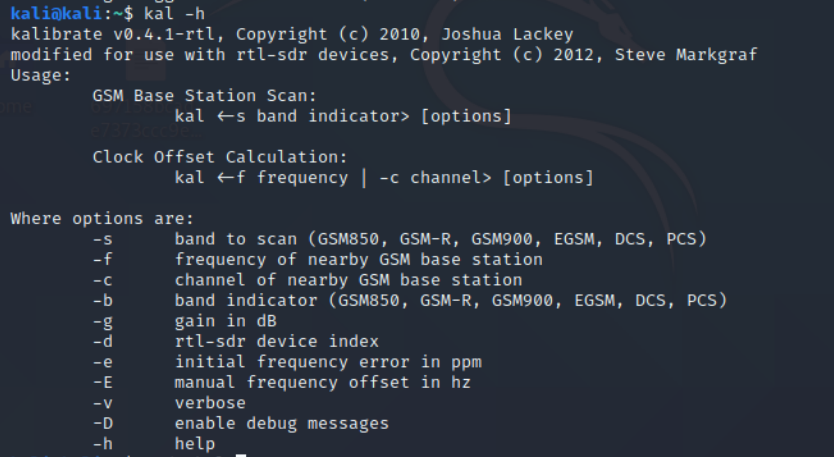Click the 'Usage:' heading

[40, 75]
